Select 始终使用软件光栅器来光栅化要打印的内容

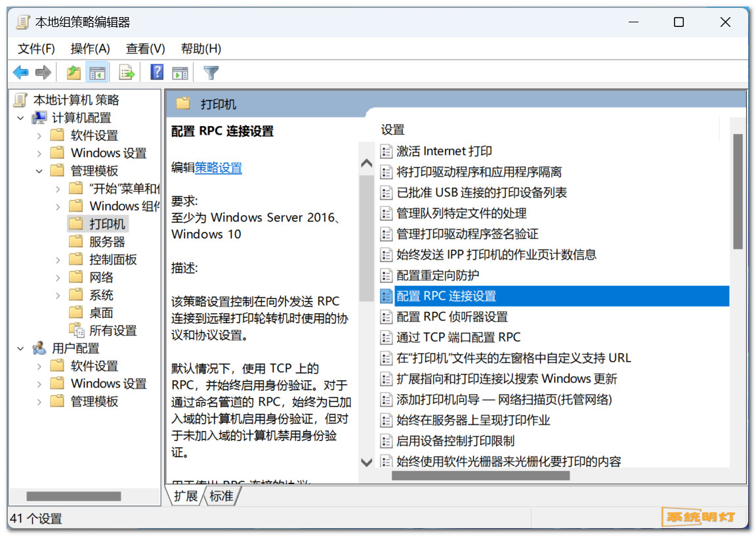(x=509, y=462)
